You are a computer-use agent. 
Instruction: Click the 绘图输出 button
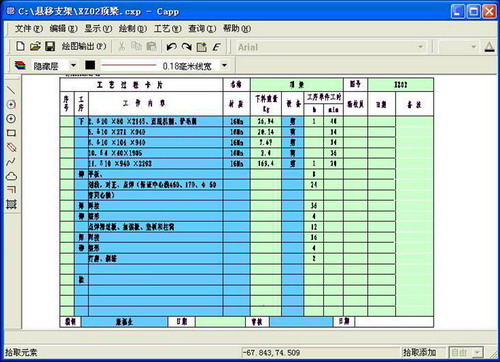(84, 46)
